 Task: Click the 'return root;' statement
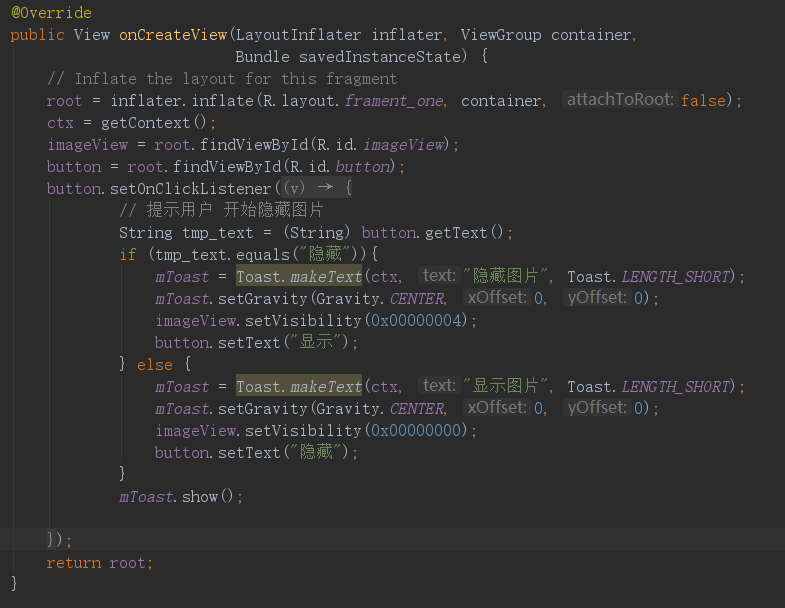click(x=99, y=563)
